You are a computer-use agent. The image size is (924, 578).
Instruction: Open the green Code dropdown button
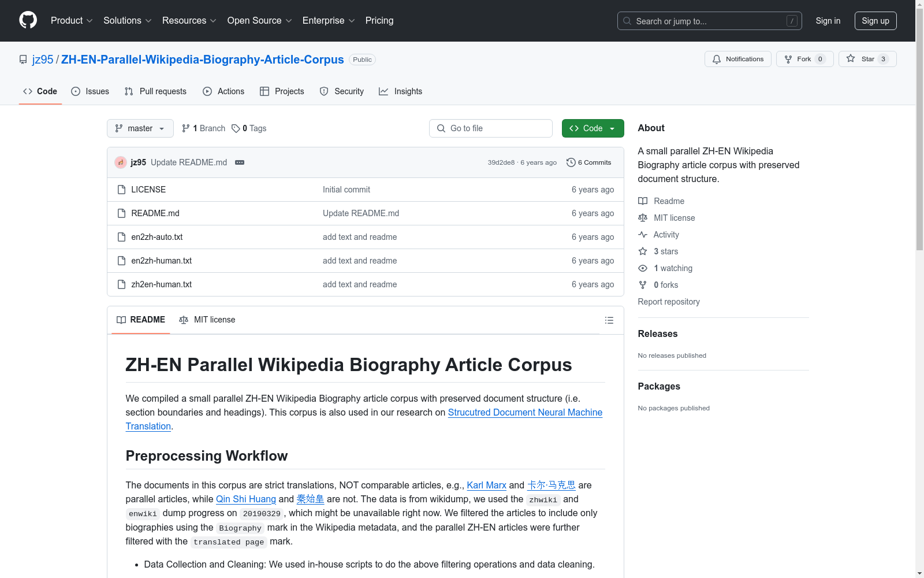pyautogui.click(x=593, y=128)
